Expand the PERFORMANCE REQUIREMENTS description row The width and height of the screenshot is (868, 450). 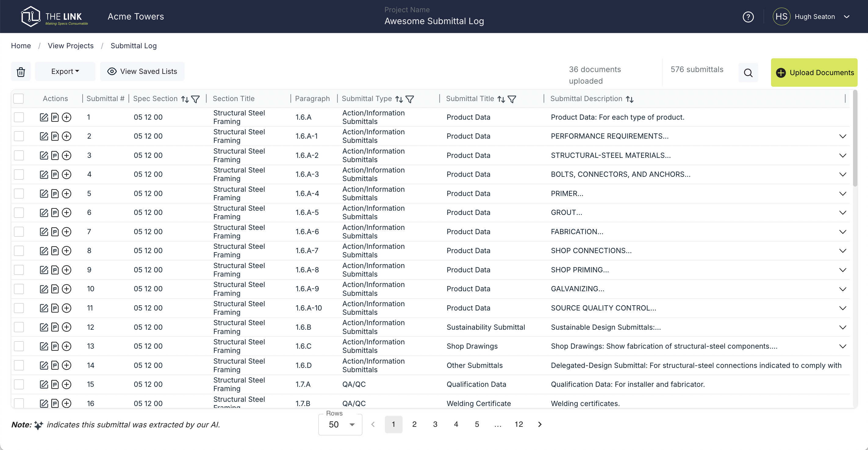pyautogui.click(x=842, y=136)
